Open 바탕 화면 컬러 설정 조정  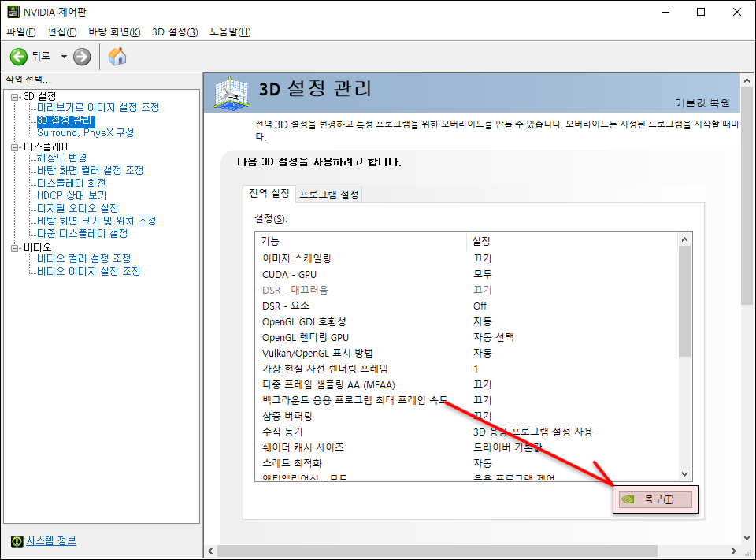click(x=90, y=170)
